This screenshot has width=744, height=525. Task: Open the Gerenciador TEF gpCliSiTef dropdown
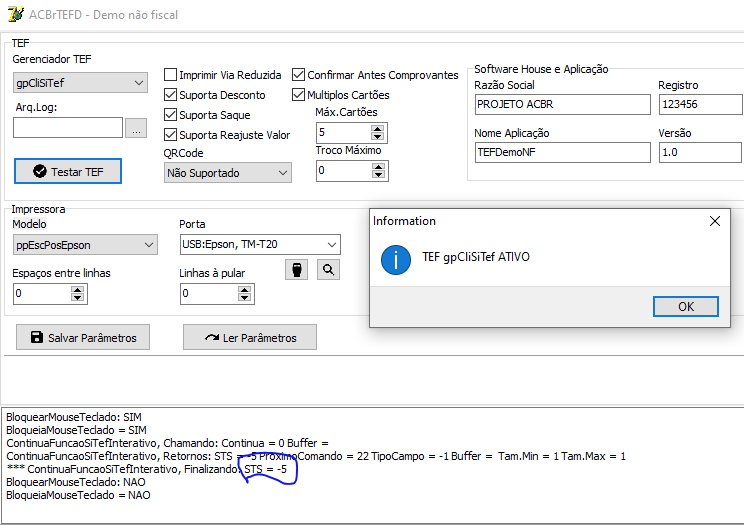tap(80, 83)
